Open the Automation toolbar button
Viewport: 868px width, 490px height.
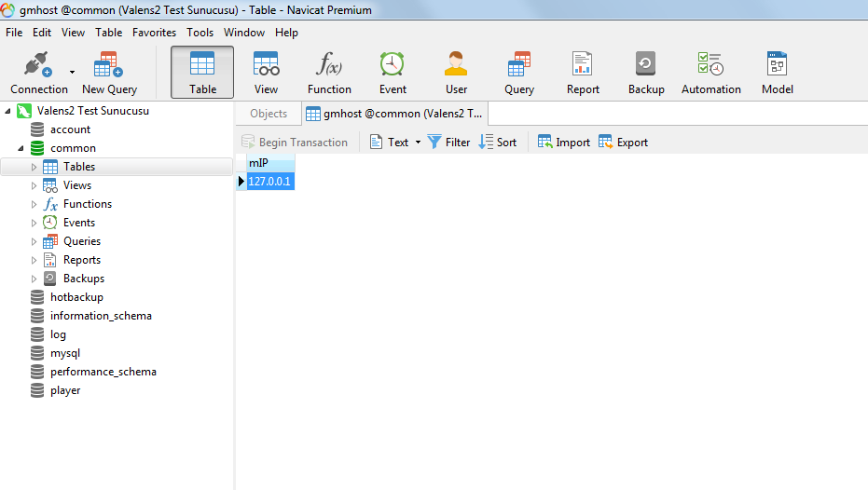(710, 73)
